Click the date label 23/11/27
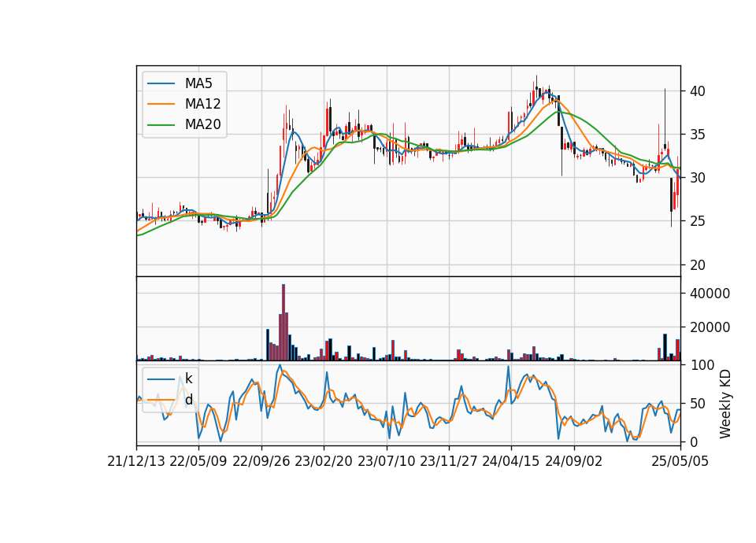Screen dimensions: 756x543 pos(449,461)
